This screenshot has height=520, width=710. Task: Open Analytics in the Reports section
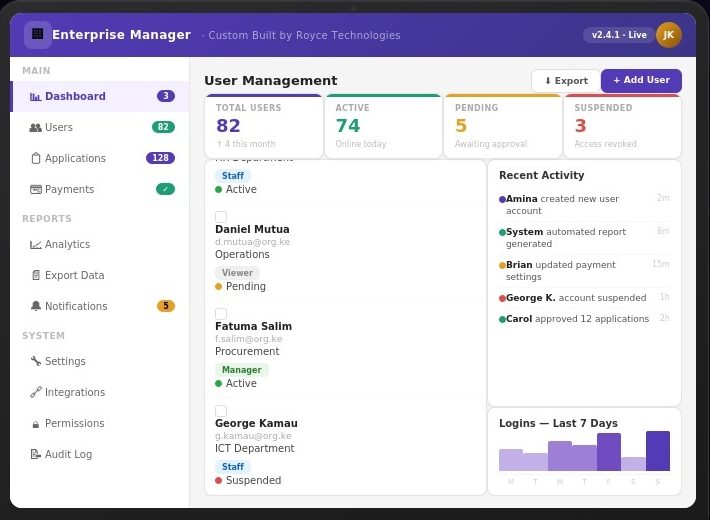click(67, 245)
